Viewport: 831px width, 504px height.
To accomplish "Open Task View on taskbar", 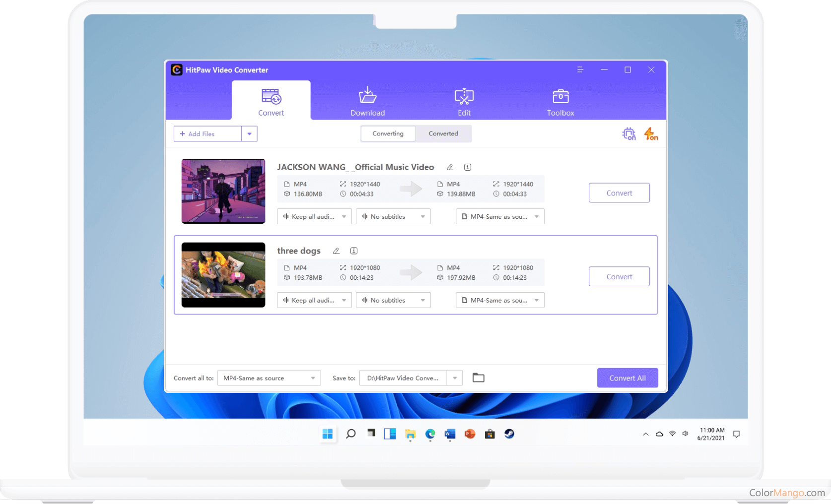I will point(371,433).
